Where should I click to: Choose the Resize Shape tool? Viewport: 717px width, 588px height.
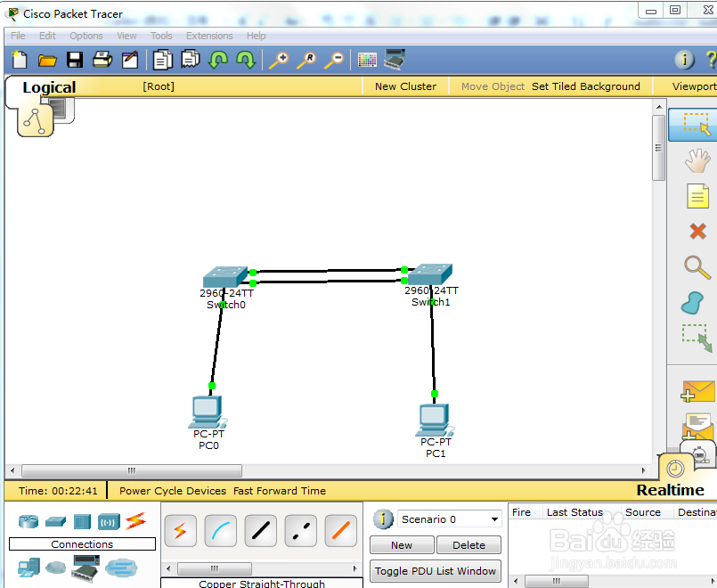point(697,339)
